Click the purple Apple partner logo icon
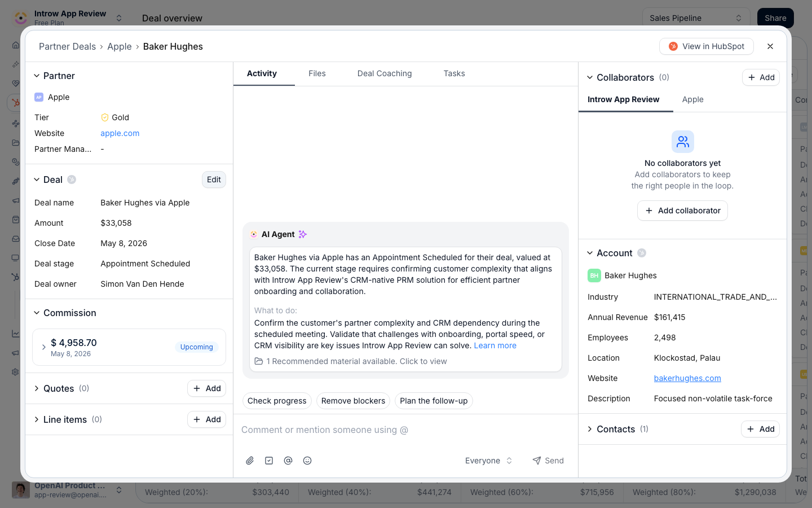 39,97
